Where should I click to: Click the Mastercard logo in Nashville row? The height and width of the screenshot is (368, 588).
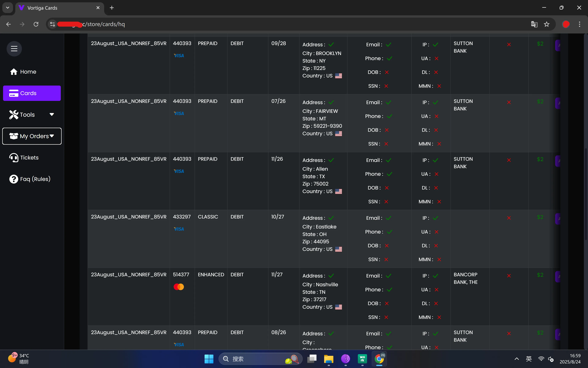179,287
